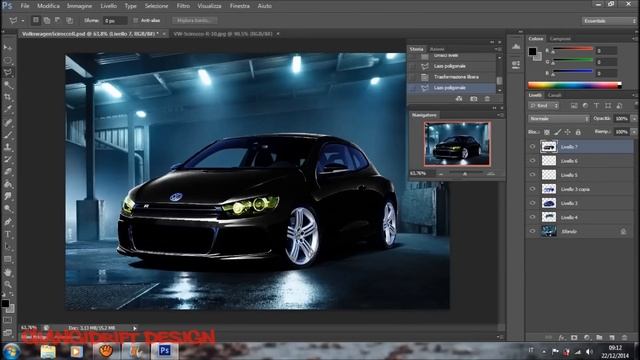Open the Immagine menu
Viewport: 640px width, 360px height.
pos(80,6)
